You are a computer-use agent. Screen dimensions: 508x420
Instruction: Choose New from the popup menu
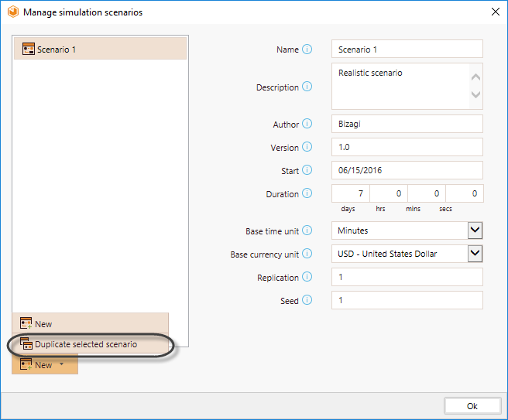coord(91,323)
